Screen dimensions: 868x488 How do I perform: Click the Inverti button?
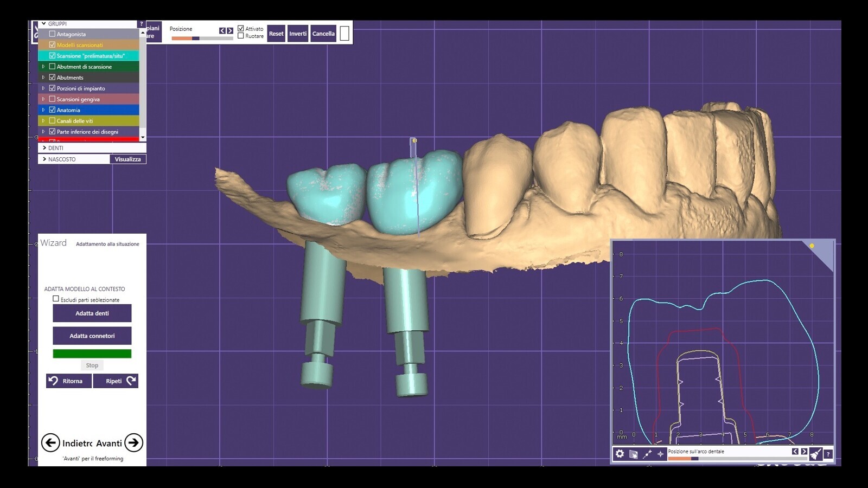(x=298, y=34)
